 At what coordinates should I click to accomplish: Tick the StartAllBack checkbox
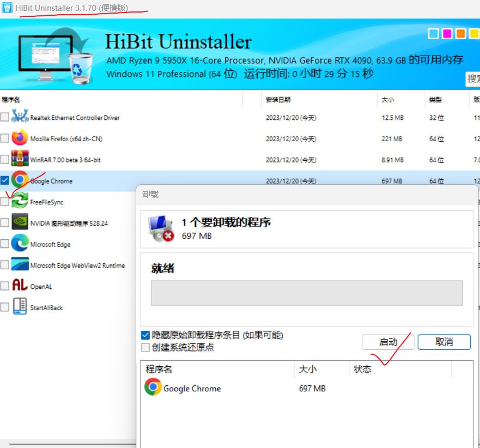[x=4, y=307]
